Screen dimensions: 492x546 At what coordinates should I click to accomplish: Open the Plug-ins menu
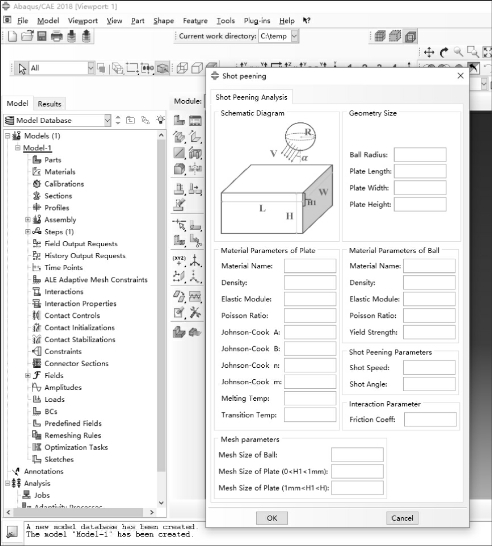(257, 21)
